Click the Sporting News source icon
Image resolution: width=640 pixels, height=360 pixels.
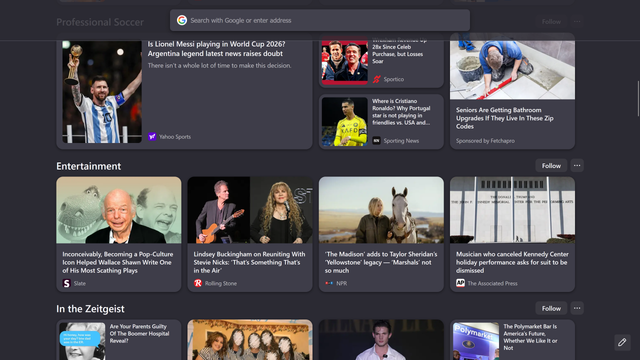point(376,140)
